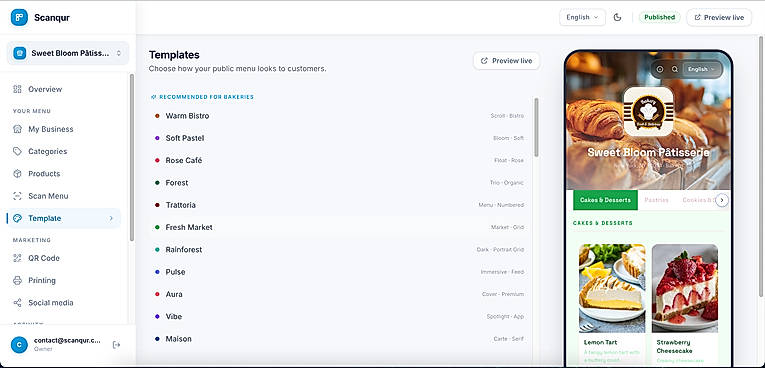Go to Categories in the sidebar
This screenshot has width=765, height=368.
click(64, 151)
